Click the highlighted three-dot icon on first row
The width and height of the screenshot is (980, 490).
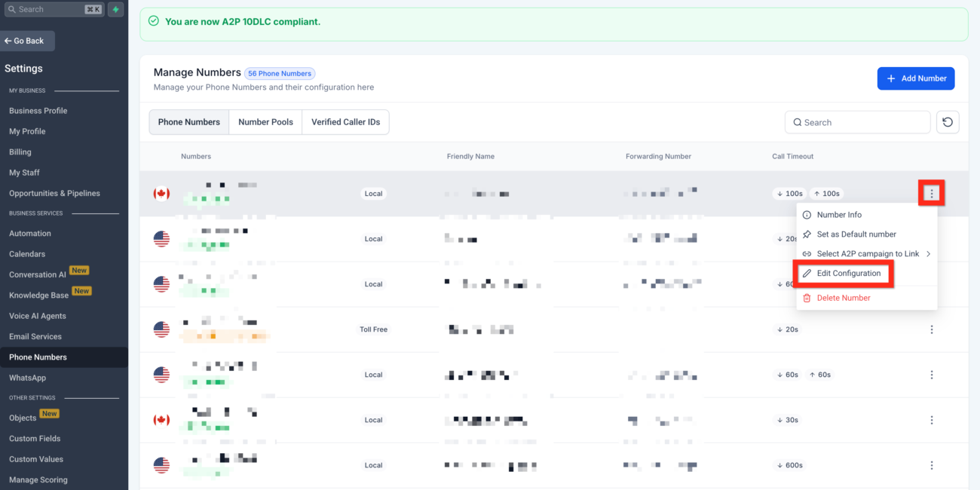click(932, 194)
